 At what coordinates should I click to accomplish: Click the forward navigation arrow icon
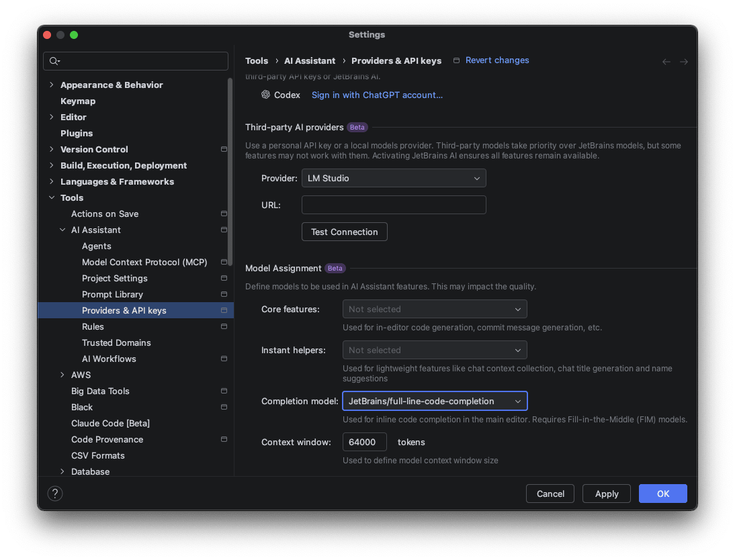tap(683, 62)
